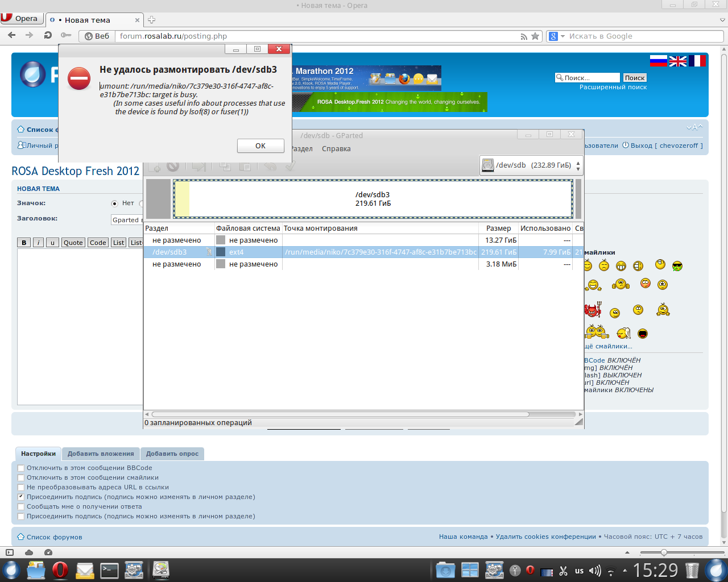Click the Opera Link cloud icon
Screen dimensions: 728x582
(x=29, y=552)
